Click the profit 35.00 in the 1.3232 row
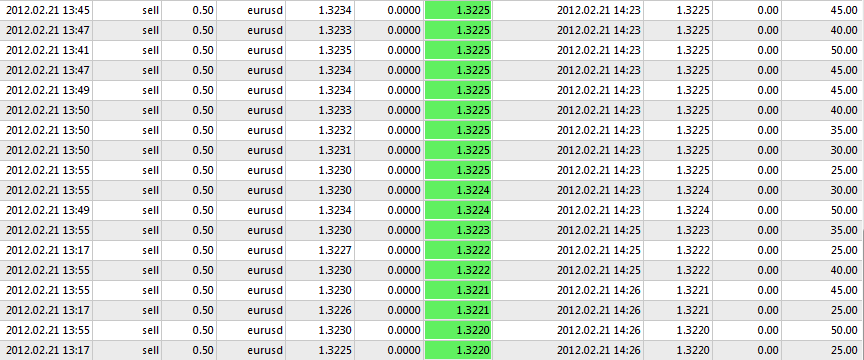Screen dimensions: 864x360 click(x=844, y=131)
